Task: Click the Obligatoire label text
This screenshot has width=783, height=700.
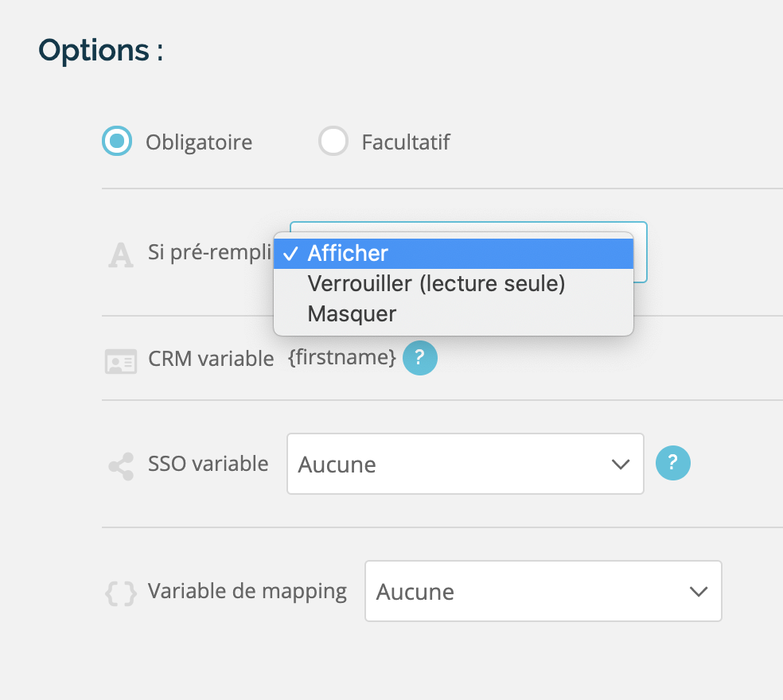Action: click(199, 142)
